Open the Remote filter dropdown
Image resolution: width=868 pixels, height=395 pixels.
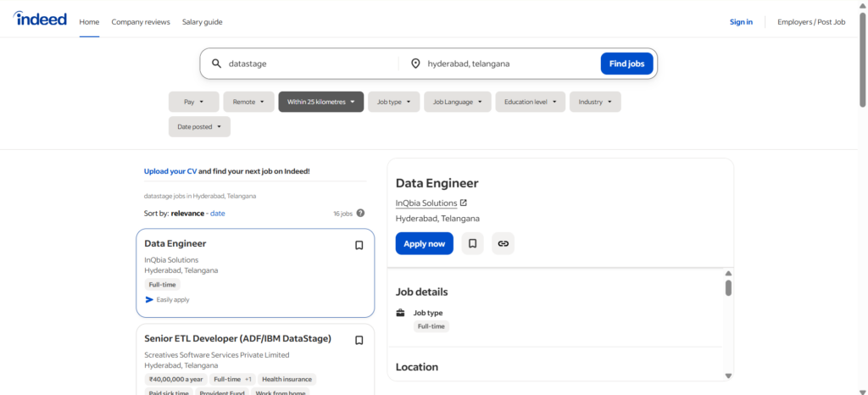click(248, 102)
